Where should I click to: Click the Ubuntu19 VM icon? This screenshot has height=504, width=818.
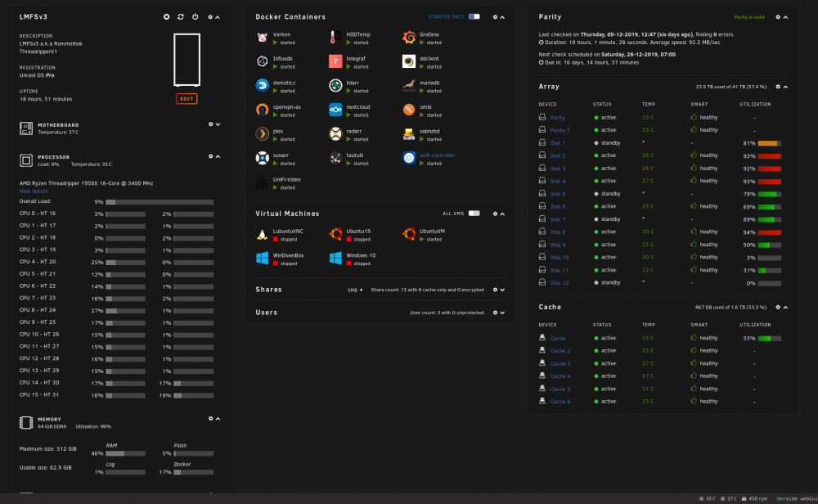click(x=335, y=234)
